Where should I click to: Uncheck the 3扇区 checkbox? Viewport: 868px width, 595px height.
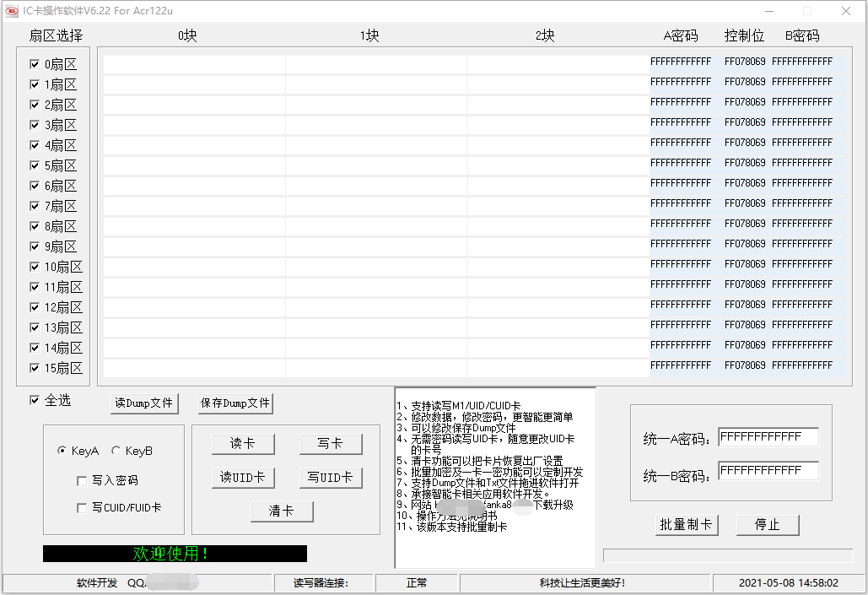click(35, 125)
